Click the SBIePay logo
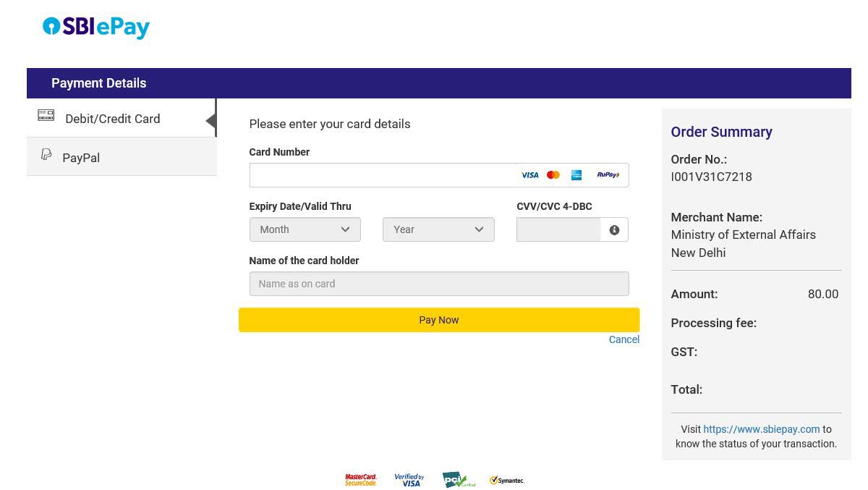 click(x=96, y=28)
